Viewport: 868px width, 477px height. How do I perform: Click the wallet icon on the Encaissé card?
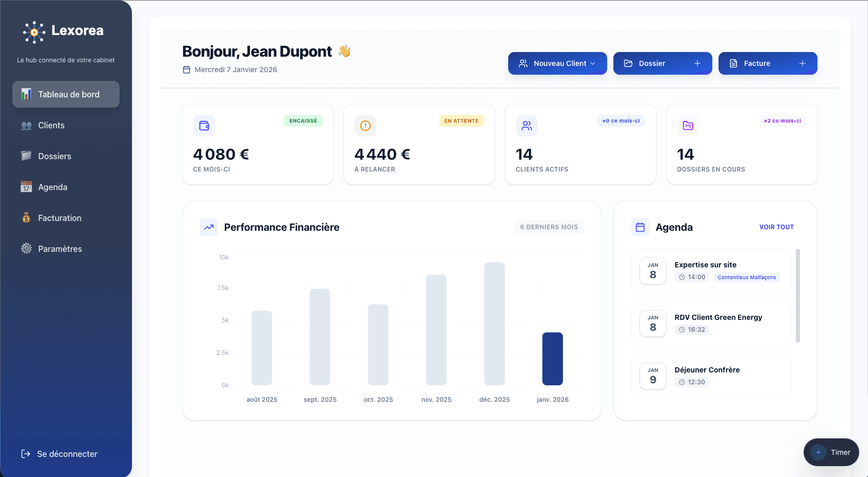point(204,125)
